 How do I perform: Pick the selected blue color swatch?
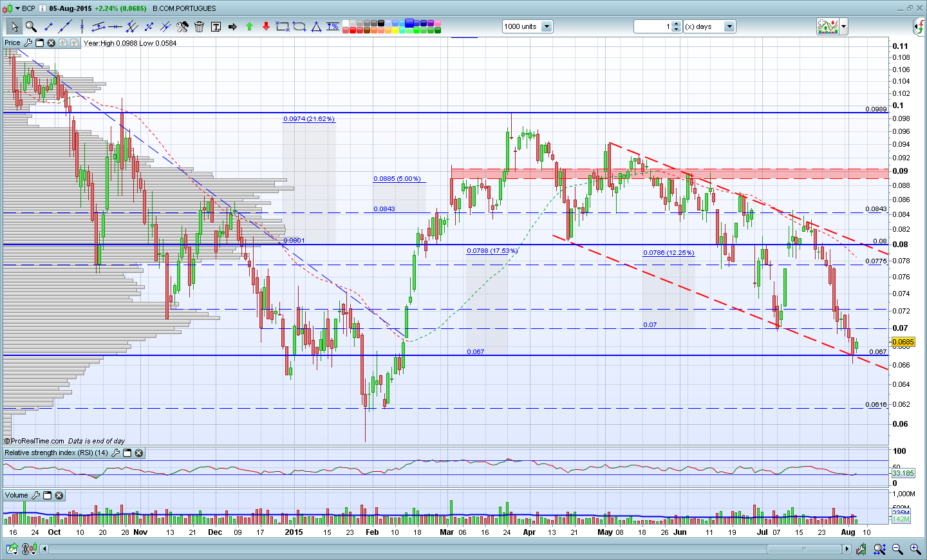[409, 23]
